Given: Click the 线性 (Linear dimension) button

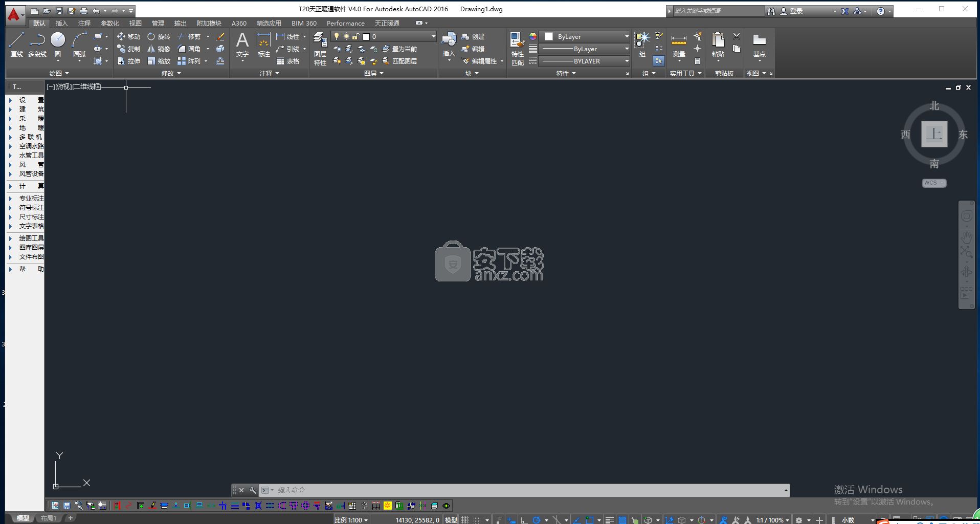Looking at the screenshot, I should tap(288, 36).
